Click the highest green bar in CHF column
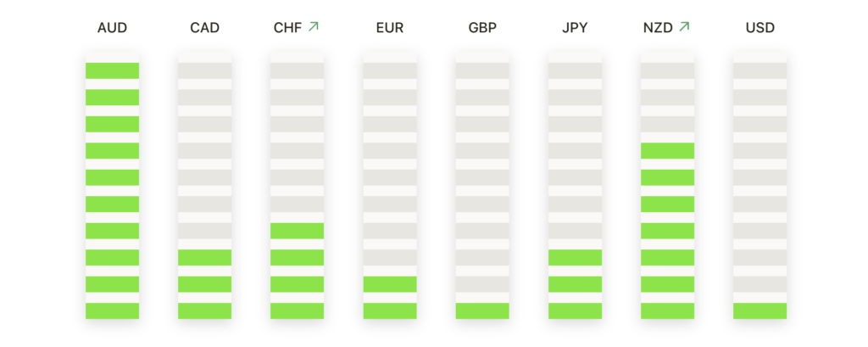Viewport: 868px width, 347px height. pos(297,231)
